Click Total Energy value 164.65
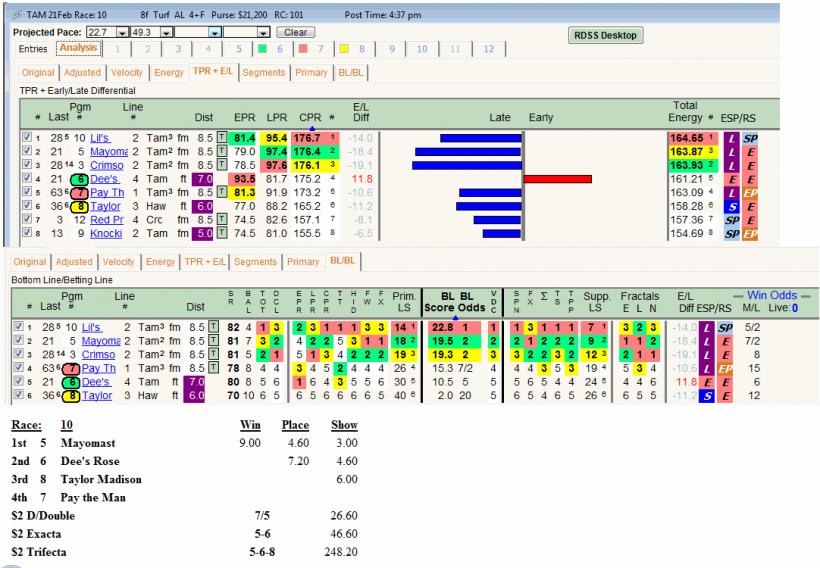This screenshot has width=820, height=568. pyautogui.click(x=687, y=138)
